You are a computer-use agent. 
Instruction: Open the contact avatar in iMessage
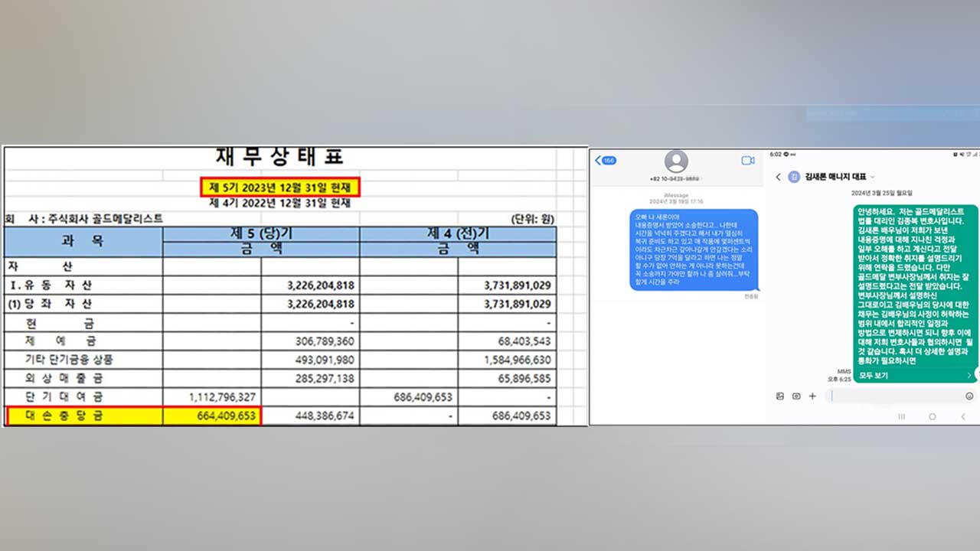(676, 161)
